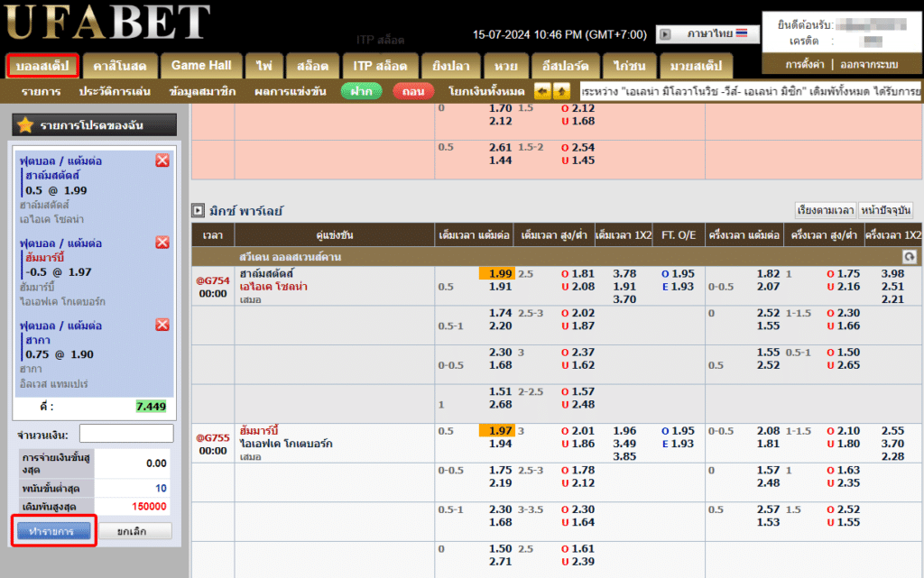924x578 pixels.
Task: Open the มวยสเต็ป tab
Action: pyautogui.click(x=696, y=65)
